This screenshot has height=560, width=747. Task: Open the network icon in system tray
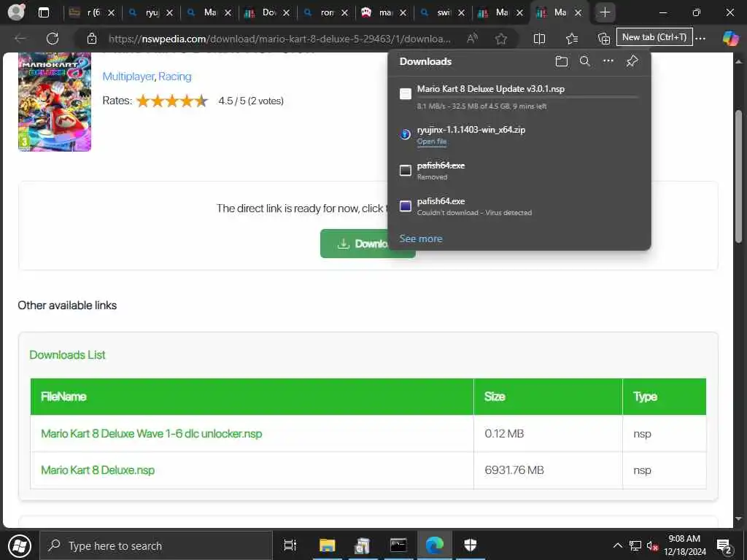click(635, 545)
